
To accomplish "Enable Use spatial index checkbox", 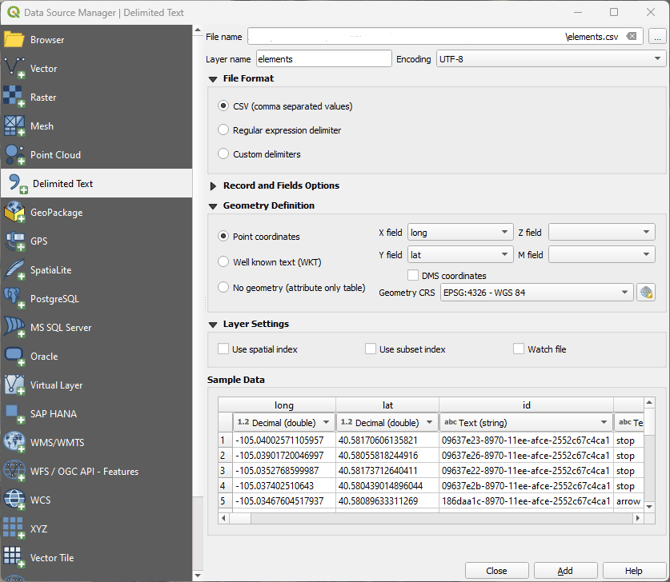I will pyautogui.click(x=223, y=349).
